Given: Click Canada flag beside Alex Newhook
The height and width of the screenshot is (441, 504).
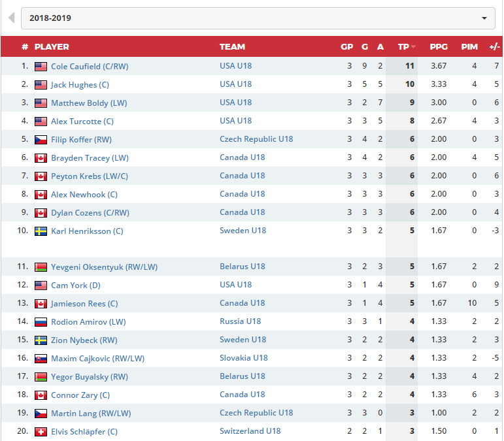Looking at the screenshot, I should tap(41, 195).
